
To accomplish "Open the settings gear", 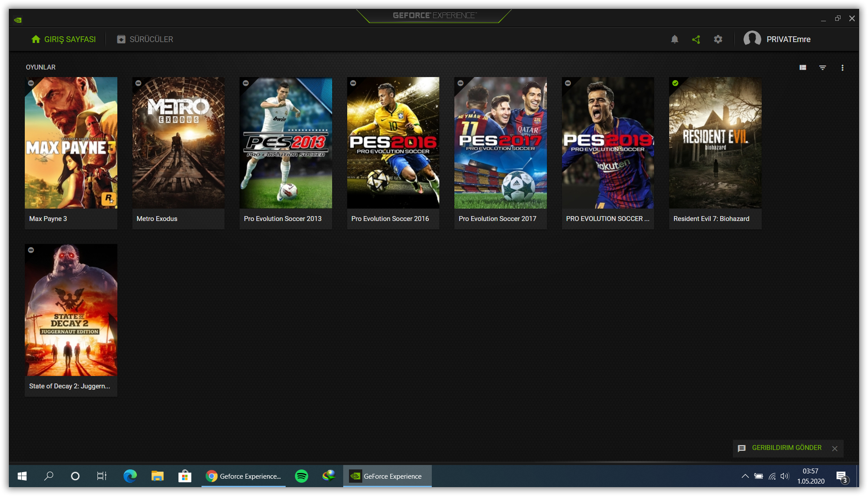I will 718,39.
